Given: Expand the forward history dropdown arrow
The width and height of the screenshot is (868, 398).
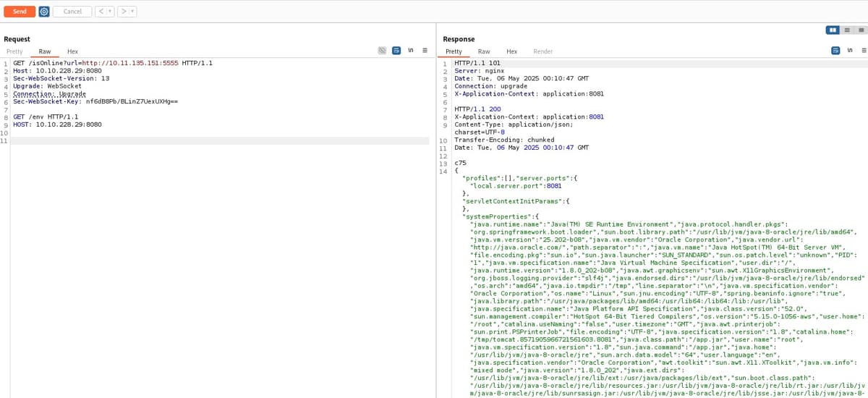Looking at the screenshot, I should coord(134,12).
